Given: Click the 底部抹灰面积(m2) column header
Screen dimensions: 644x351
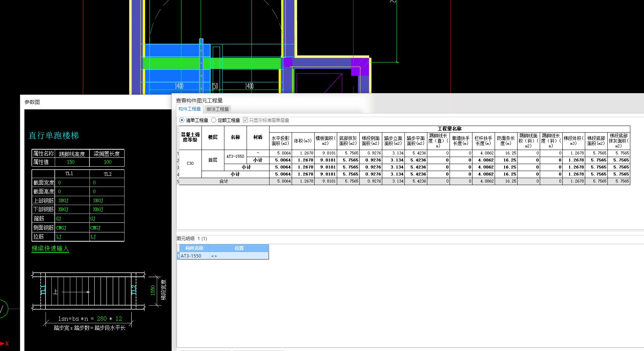Looking at the screenshot, I should click(348, 141).
